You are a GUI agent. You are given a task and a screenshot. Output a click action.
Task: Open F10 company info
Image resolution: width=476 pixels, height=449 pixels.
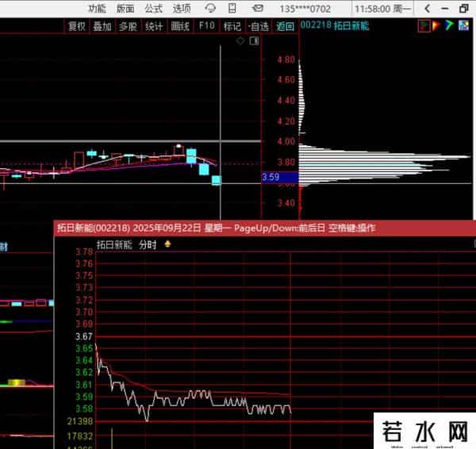(206, 26)
